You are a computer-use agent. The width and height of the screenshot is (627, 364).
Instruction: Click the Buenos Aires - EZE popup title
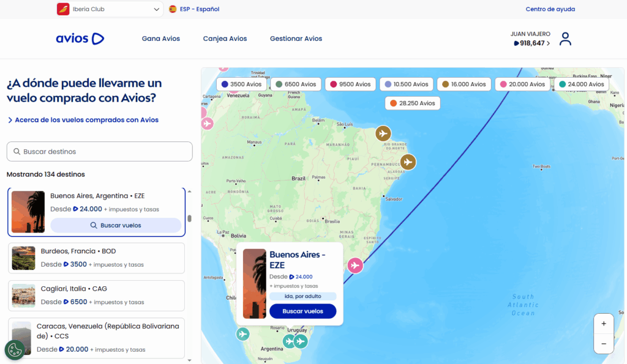point(297,260)
